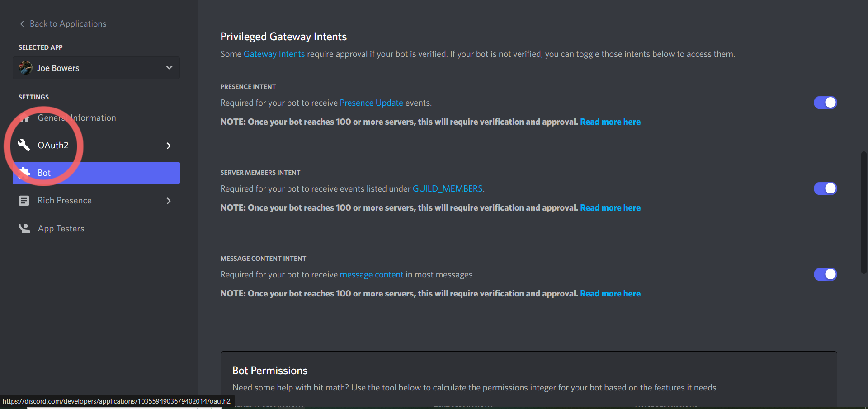Image resolution: width=868 pixels, height=409 pixels.
Task: Click the General Information home icon
Action: pyautogui.click(x=24, y=118)
